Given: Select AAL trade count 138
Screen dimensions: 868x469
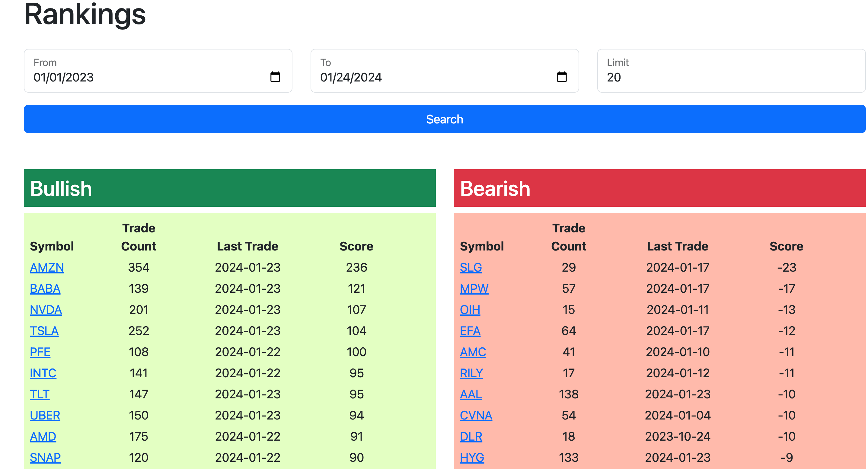Looking at the screenshot, I should (569, 394).
